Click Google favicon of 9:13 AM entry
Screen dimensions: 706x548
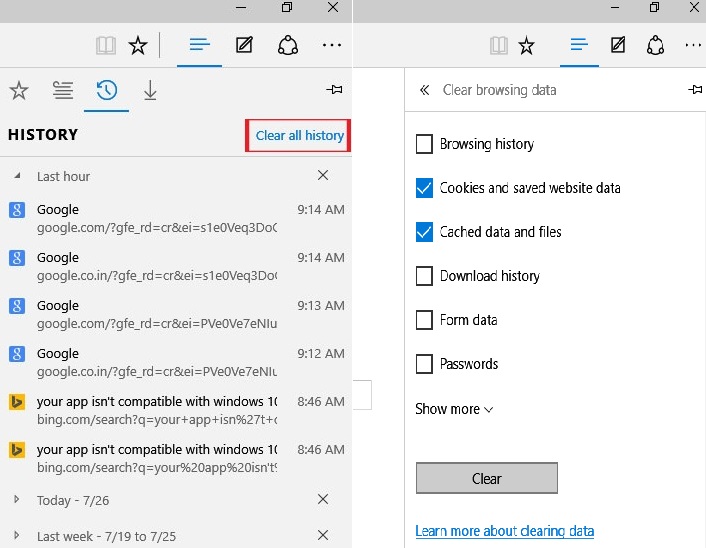tap(17, 306)
